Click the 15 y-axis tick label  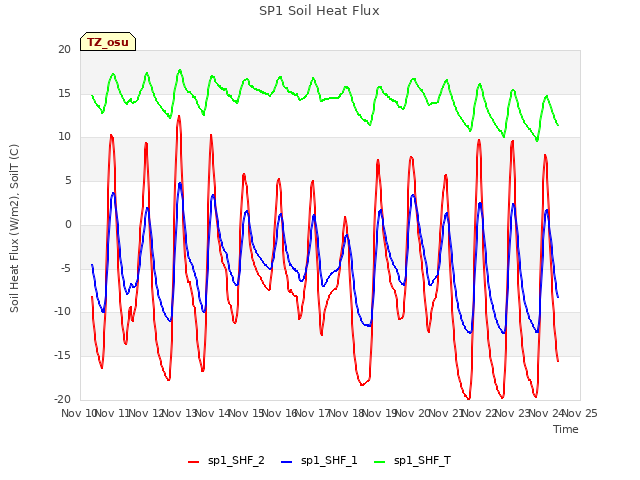pos(64,93)
